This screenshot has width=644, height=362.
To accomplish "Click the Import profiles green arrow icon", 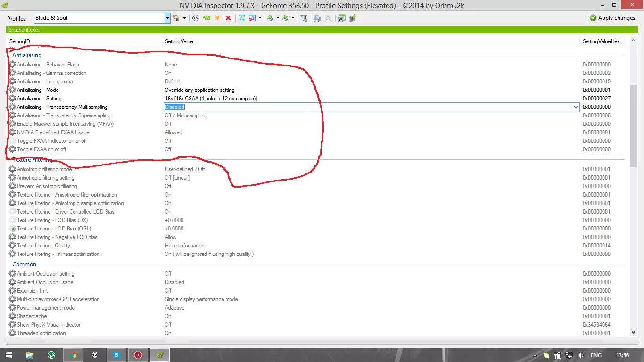I will coord(285,18).
